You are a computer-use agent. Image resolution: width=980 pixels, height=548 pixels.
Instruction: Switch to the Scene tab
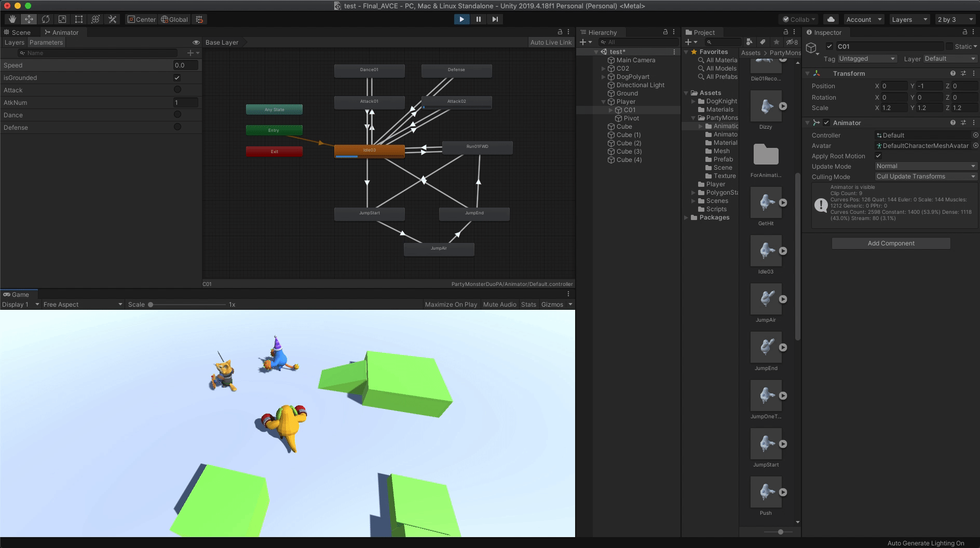(18, 32)
